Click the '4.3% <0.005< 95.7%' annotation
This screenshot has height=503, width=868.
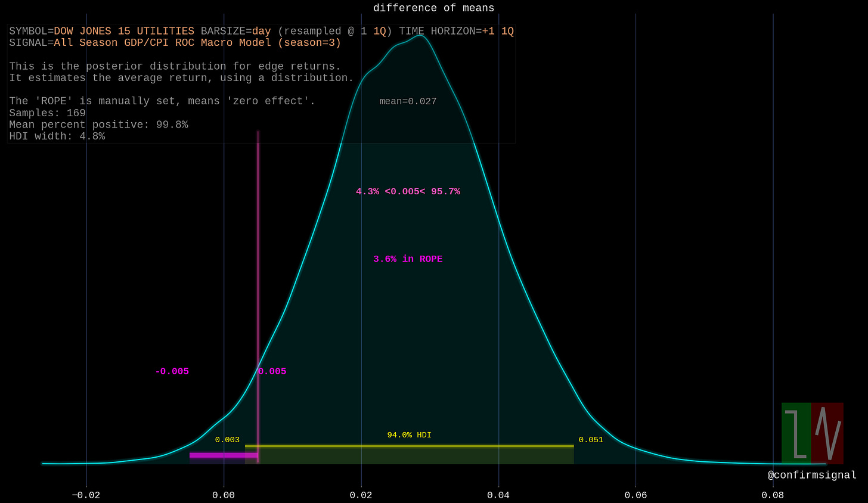408,191
